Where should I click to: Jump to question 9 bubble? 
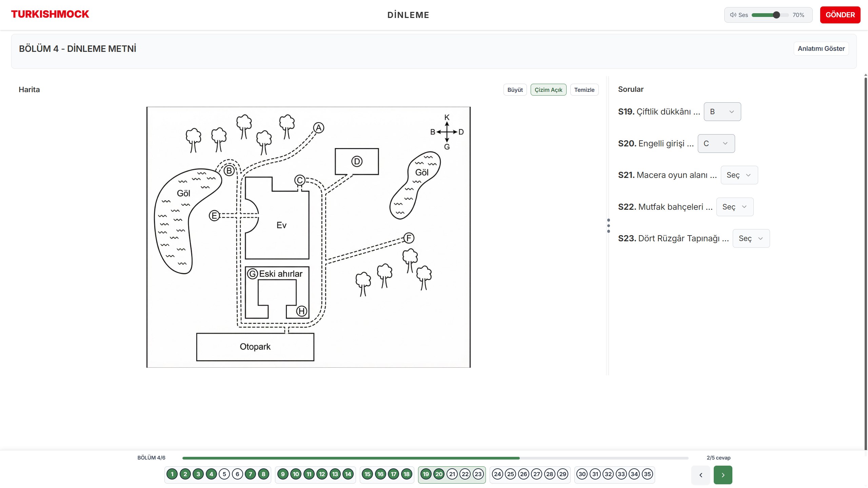click(283, 474)
